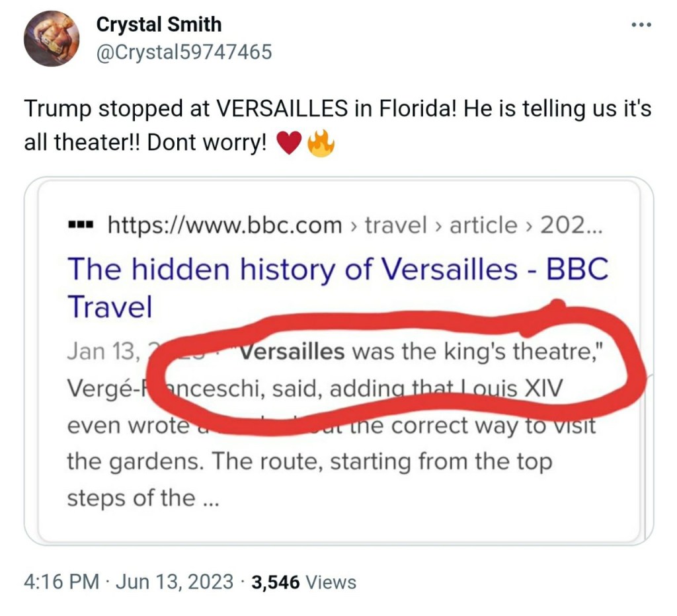Click the 4:16 PM timestamp

[x=61, y=582]
